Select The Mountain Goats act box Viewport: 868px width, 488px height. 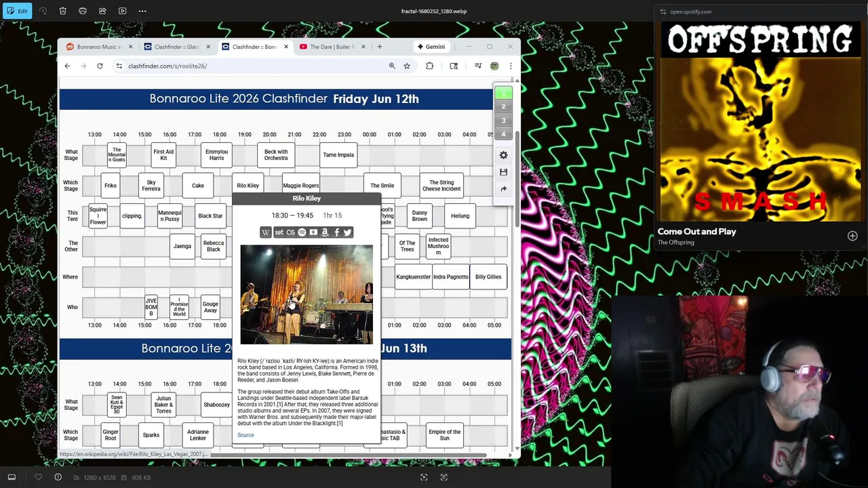coord(117,155)
